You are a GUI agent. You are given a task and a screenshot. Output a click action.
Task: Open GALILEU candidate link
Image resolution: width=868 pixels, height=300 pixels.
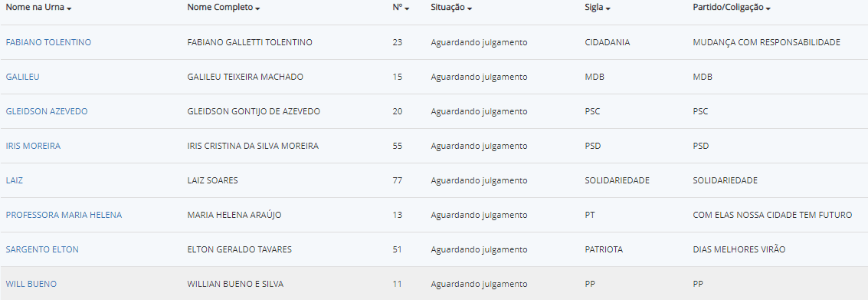[23, 77]
